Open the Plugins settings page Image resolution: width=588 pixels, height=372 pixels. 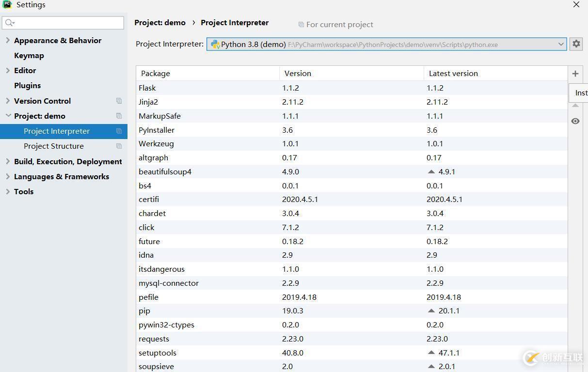pos(28,85)
